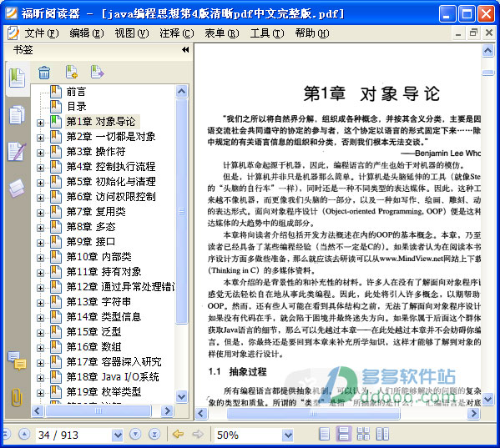
Task: Expand the 第15章 泛型 bookmark
Action: (x=40, y=333)
